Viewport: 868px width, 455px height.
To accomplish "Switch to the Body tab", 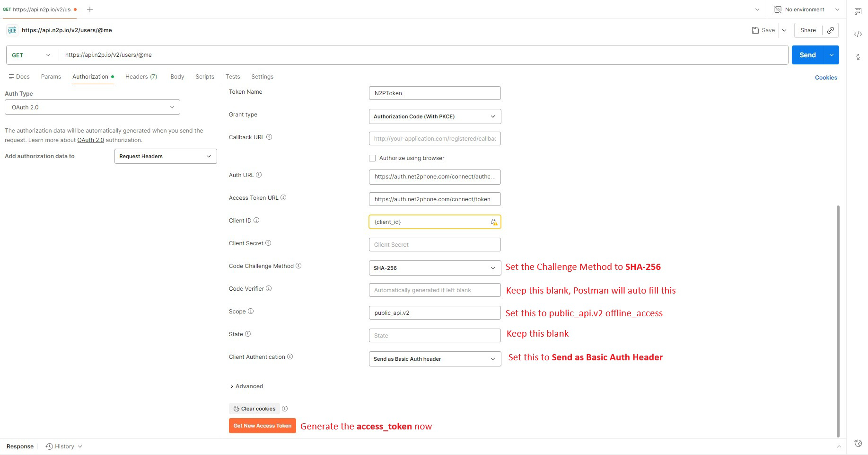I will click(x=177, y=77).
